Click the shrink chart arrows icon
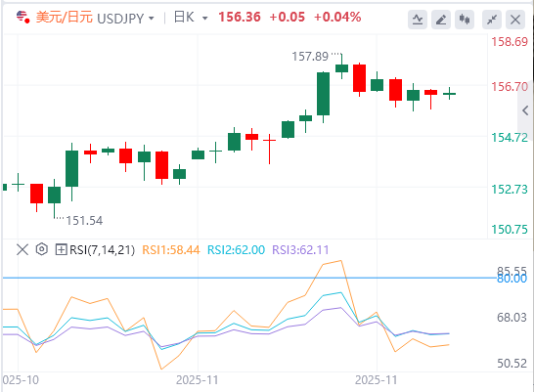534x392 pixels. click(492, 20)
